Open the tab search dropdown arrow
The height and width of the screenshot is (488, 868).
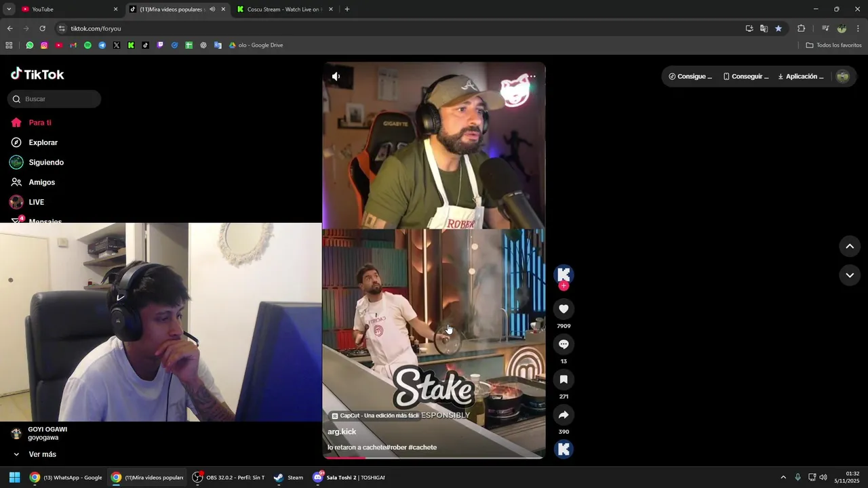pos(9,9)
